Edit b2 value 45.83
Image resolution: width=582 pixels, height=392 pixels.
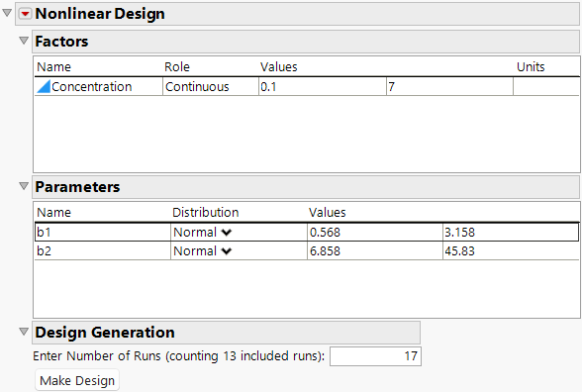[511, 251]
